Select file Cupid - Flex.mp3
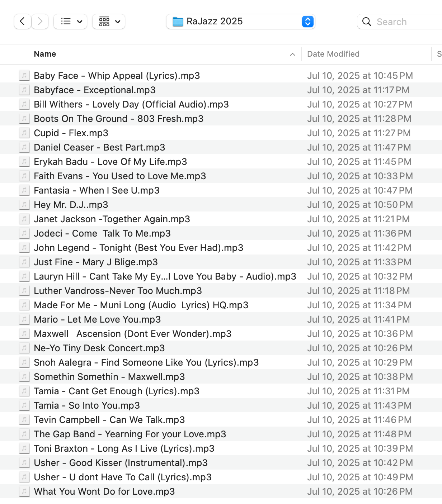 click(71, 133)
